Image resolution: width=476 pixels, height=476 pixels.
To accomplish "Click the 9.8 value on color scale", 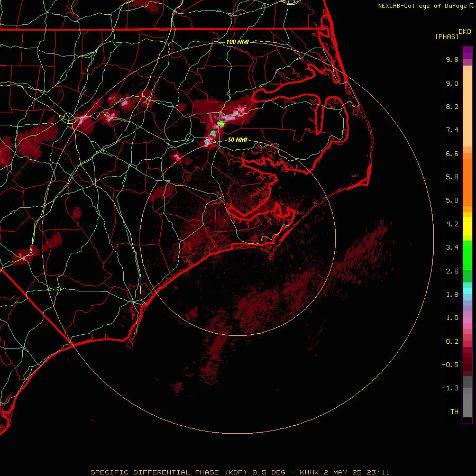I will pos(452,59).
